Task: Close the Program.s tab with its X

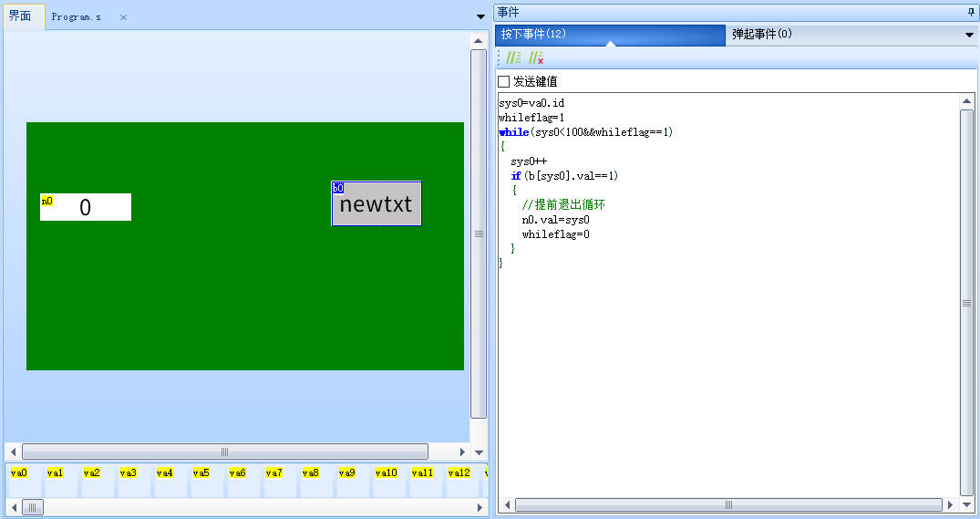Action: click(123, 17)
